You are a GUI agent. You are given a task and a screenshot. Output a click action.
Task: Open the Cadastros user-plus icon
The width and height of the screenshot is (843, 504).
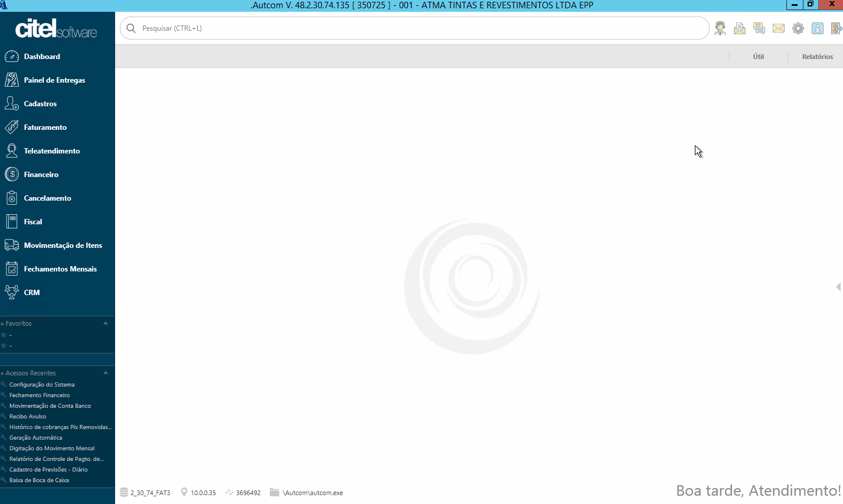[x=12, y=103]
